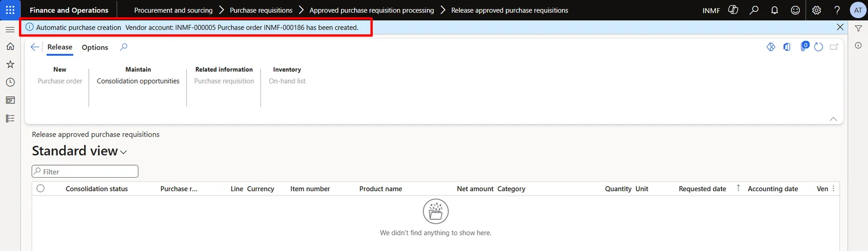
Task: Open Purchase requisitions breadcrumb
Action: pos(261,10)
